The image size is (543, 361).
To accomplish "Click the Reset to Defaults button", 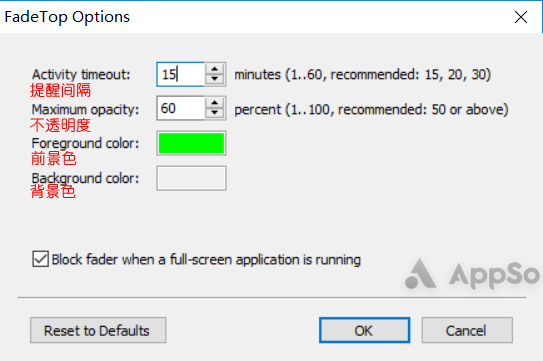I will pyautogui.click(x=98, y=330).
